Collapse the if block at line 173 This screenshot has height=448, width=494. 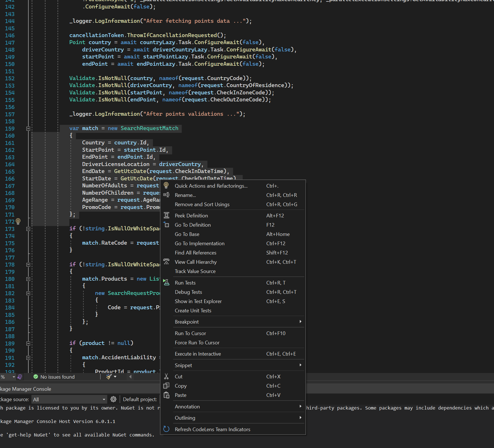point(28,229)
